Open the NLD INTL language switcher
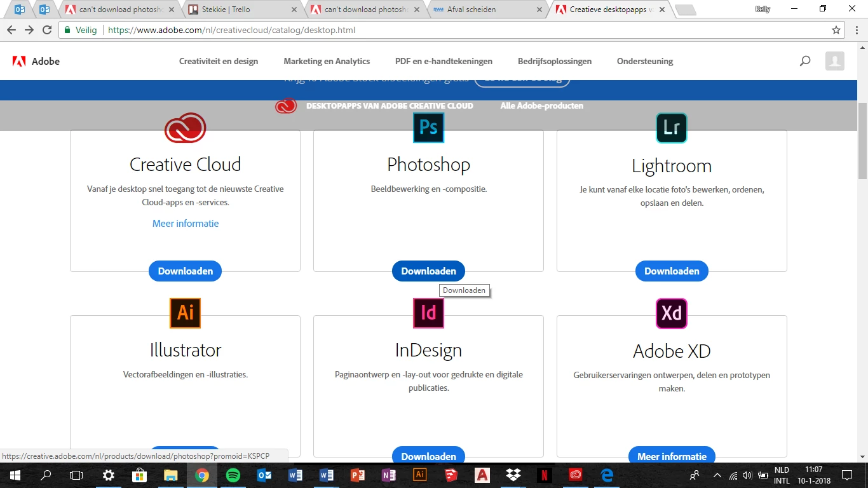This screenshot has width=868, height=488. pos(782,475)
